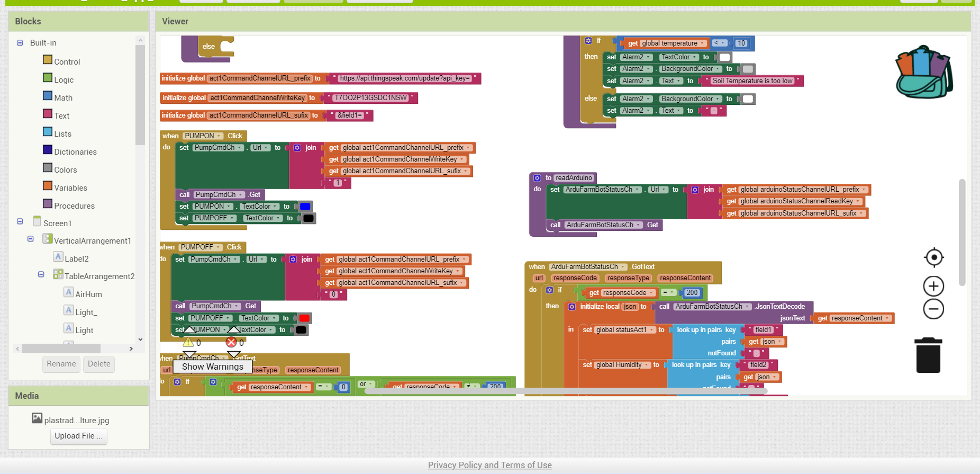
Task: Click gear icon on initialize local json block
Action: click(572, 307)
